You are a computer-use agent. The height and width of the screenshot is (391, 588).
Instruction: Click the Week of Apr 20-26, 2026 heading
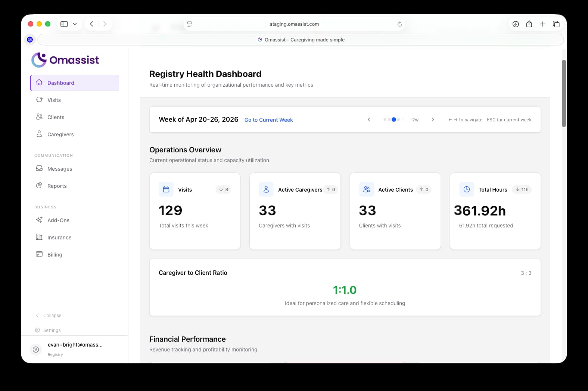[199, 120]
